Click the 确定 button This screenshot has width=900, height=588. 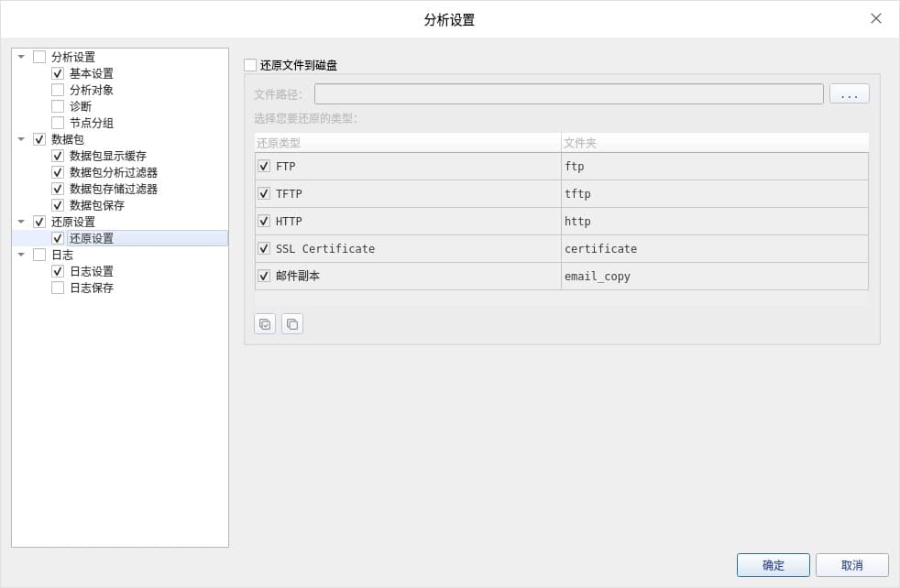pos(773,565)
